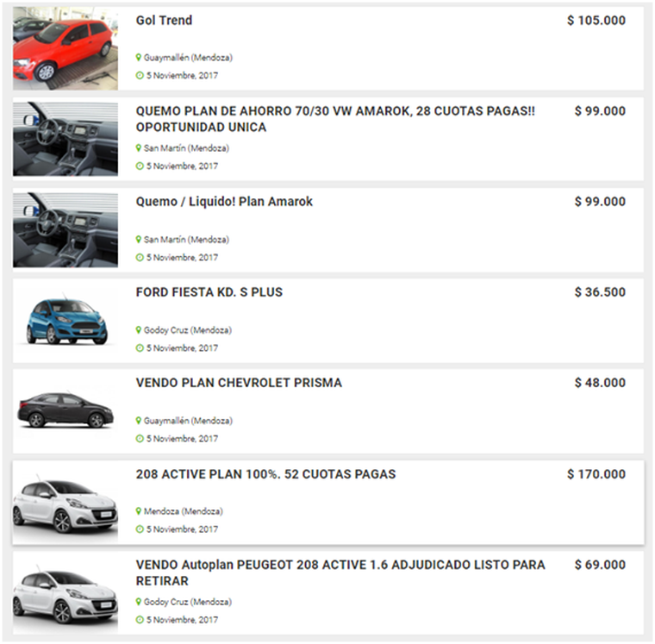Open the FORD FIESTA KD. S PLUS listing

coord(209,292)
